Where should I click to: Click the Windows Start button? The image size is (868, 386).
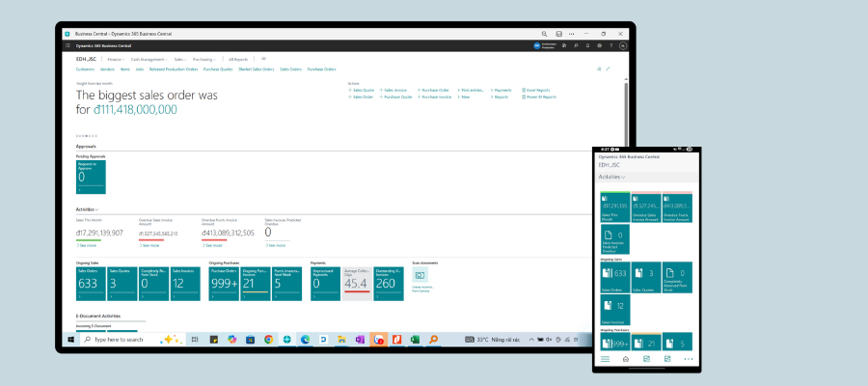tap(71, 340)
